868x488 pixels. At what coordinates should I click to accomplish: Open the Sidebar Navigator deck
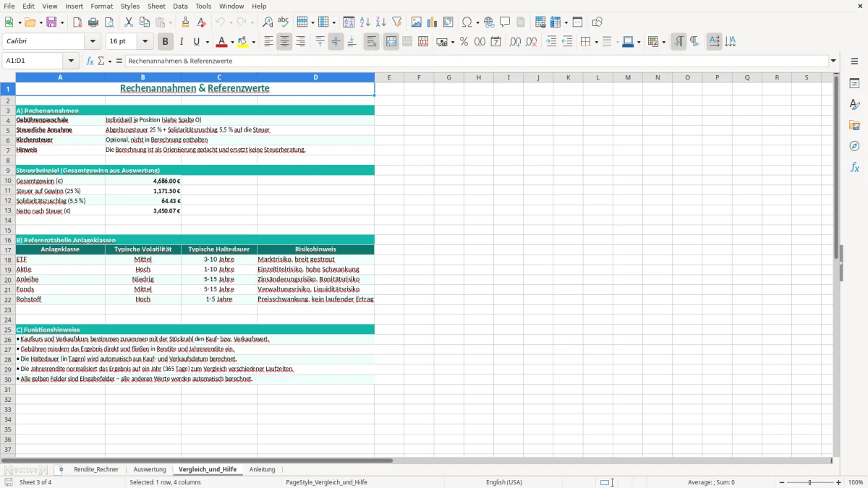854,146
